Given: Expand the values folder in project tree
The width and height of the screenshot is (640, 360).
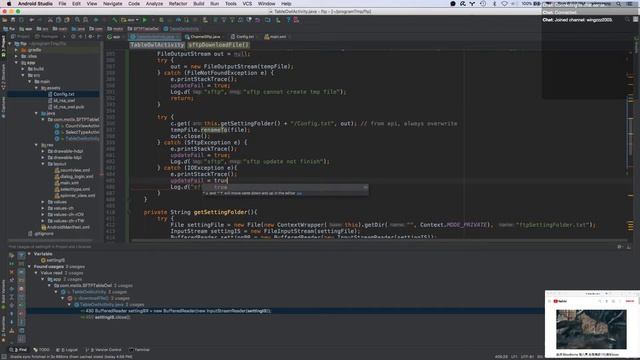Looking at the screenshot, I should 43,202.
